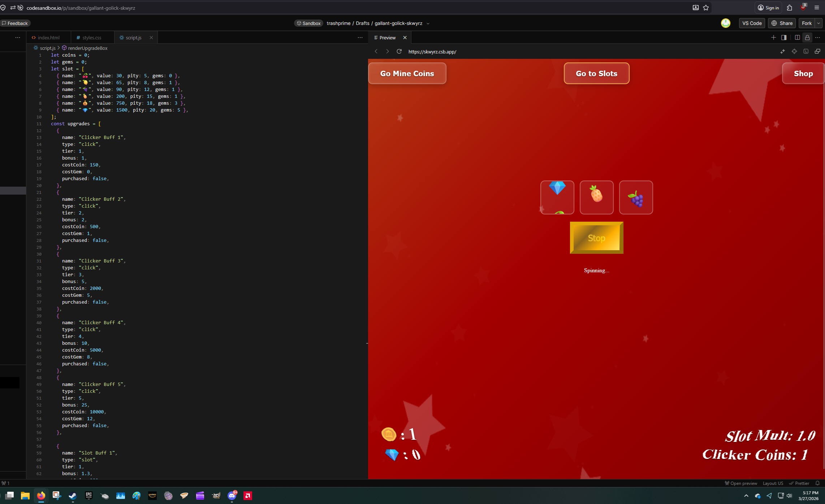Add new panel with plus icon
Viewport: 825px width, 504px height.
pyautogui.click(x=773, y=38)
